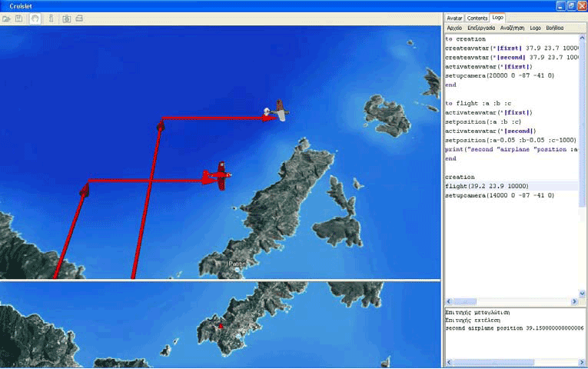588x369 pixels.
Task: Open the Αναζήτηση menu
Action: click(512, 28)
